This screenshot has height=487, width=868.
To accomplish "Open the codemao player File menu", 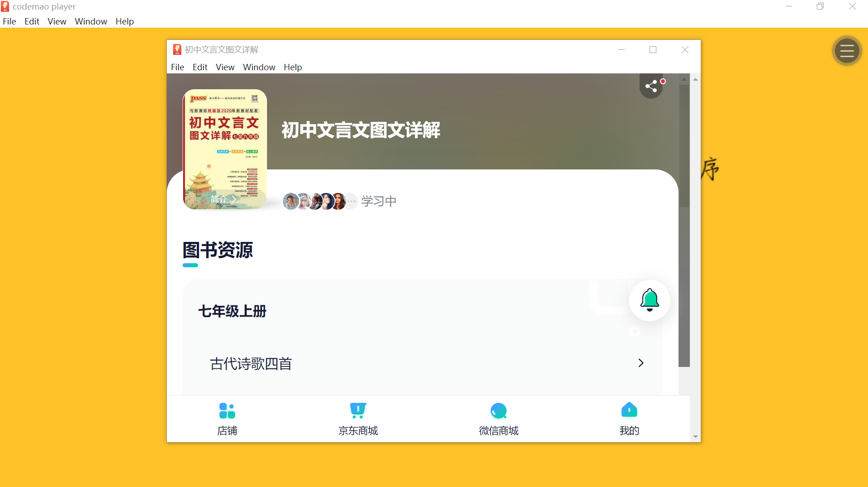I will 10,21.
